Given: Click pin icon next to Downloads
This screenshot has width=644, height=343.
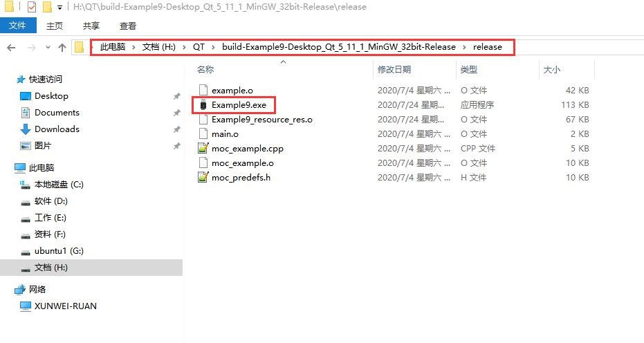Looking at the screenshot, I should 176,129.
